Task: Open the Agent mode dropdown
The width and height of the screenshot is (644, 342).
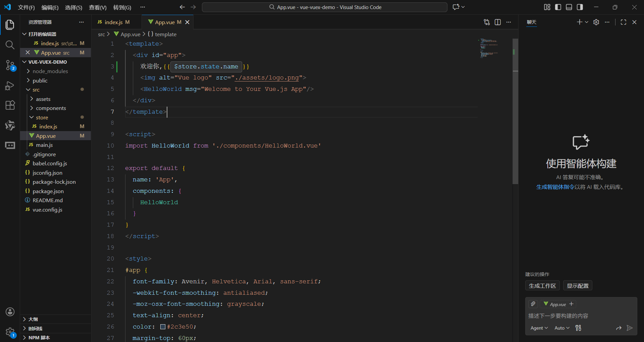Action: (539, 328)
